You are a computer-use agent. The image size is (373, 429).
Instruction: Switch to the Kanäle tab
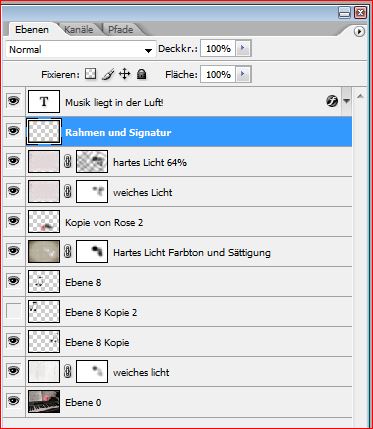click(x=79, y=29)
